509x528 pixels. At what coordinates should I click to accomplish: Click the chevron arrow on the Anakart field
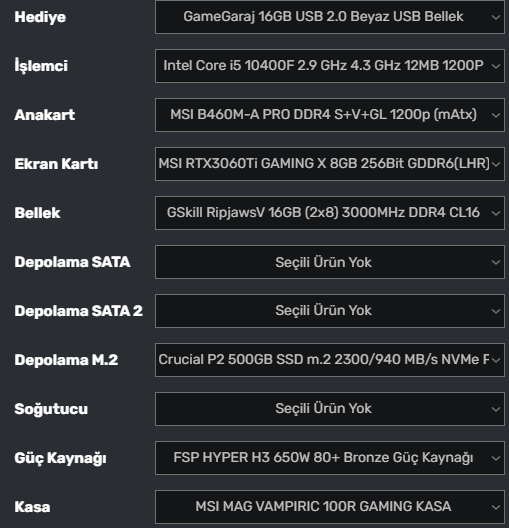tap(496, 115)
